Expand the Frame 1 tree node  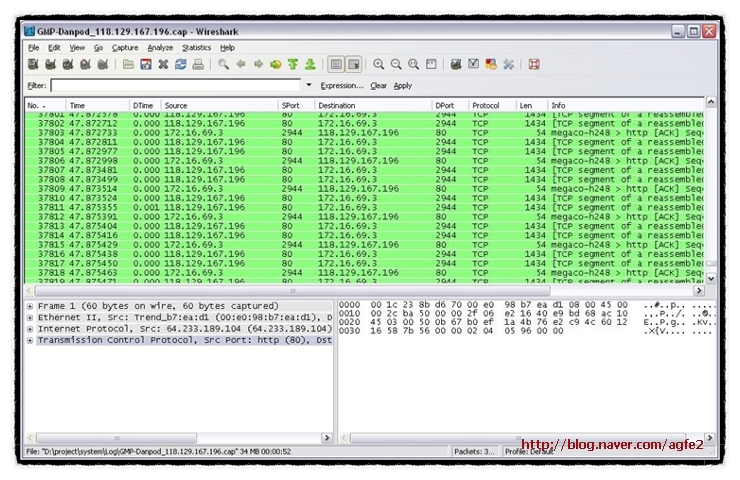pos(30,306)
